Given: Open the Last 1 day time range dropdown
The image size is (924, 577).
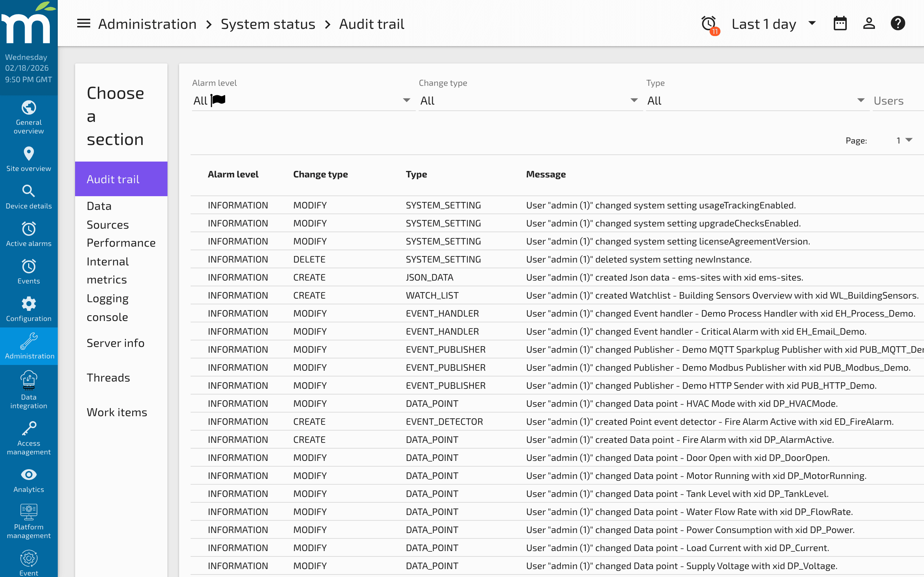Looking at the screenshot, I should (x=773, y=24).
